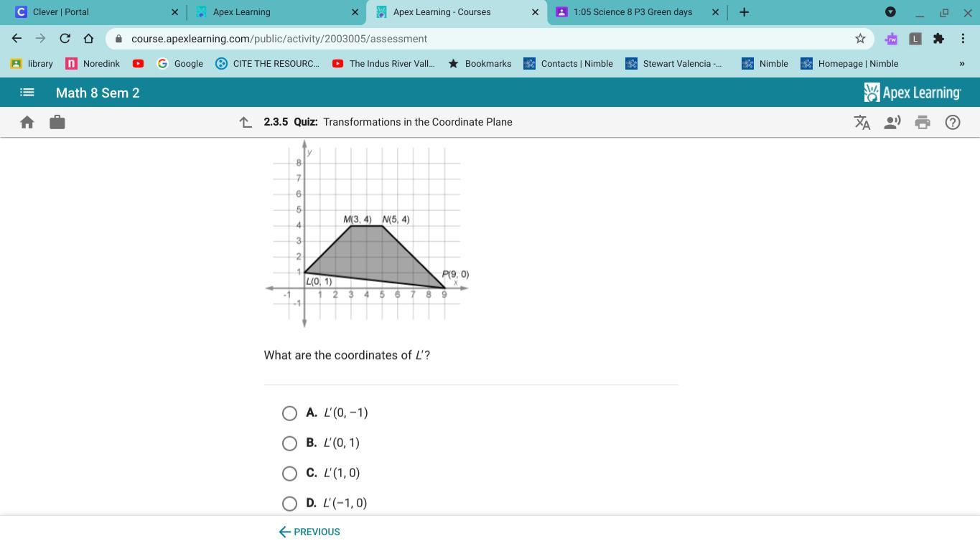Close the Science 8 P3 tab

[x=715, y=12]
